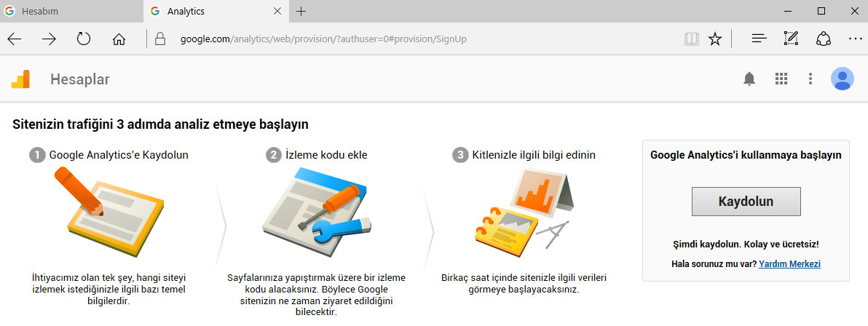Open Google apps grid icon
868x326 pixels.
point(781,79)
